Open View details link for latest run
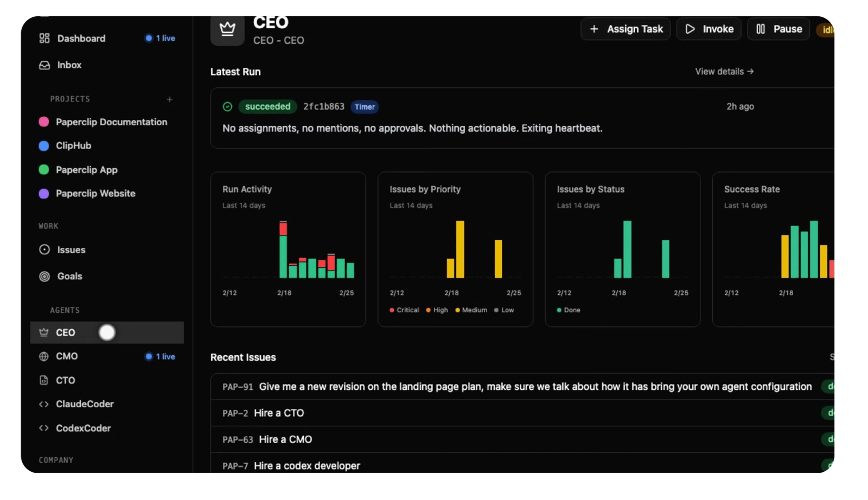Image resolution: width=868 pixels, height=500 pixels. [724, 72]
